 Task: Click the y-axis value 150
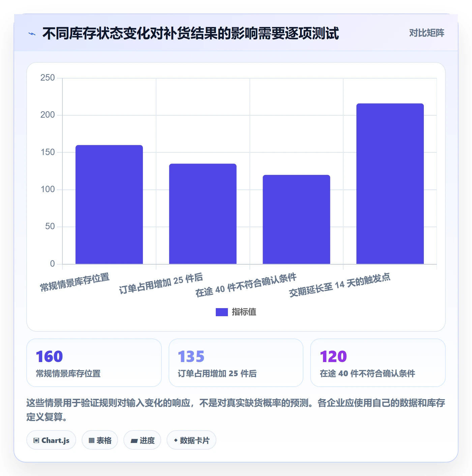[x=48, y=152]
